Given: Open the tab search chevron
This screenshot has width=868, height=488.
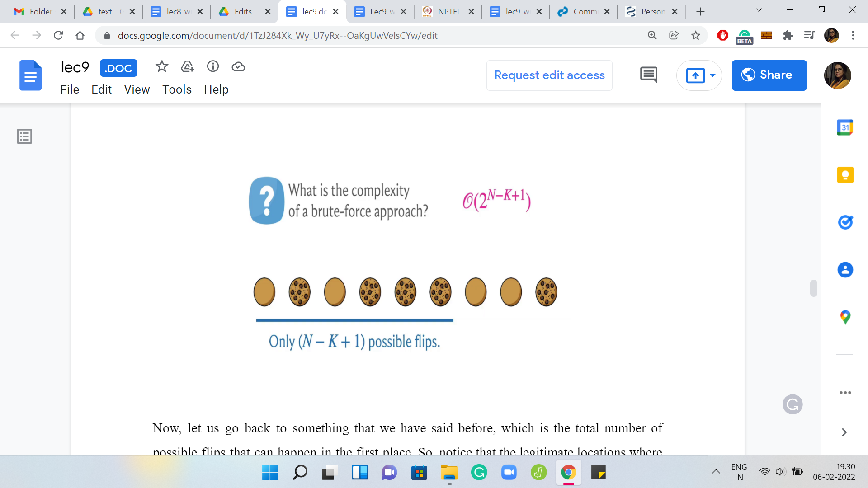Looking at the screenshot, I should point(759,10).
